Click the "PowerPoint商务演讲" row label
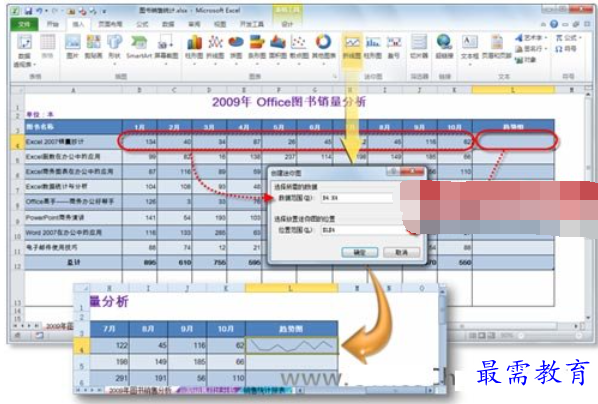 55,217
